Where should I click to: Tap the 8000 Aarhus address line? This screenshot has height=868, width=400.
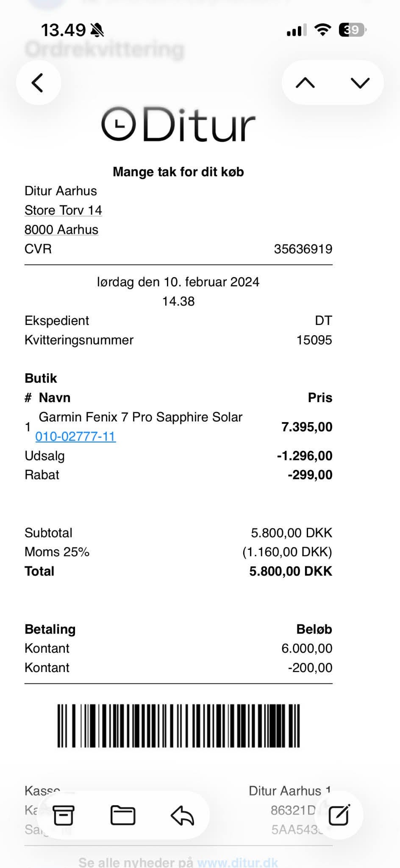61,230
